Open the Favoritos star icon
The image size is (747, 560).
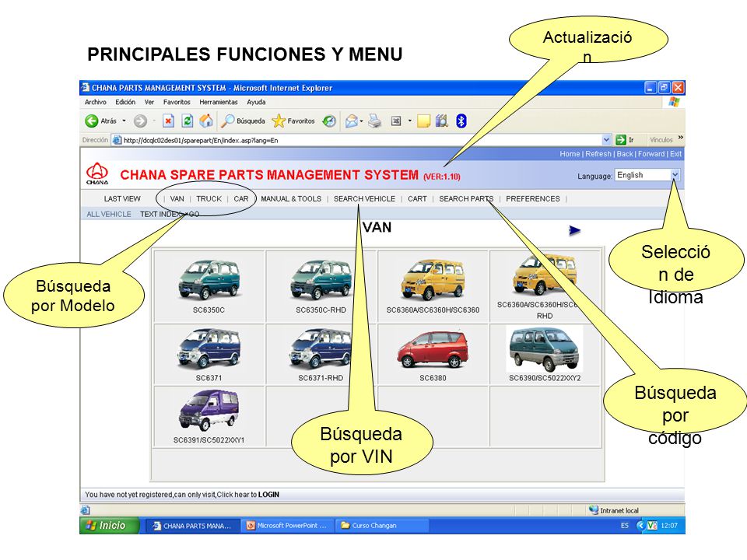pyautogui.click(x=279, y=121)
